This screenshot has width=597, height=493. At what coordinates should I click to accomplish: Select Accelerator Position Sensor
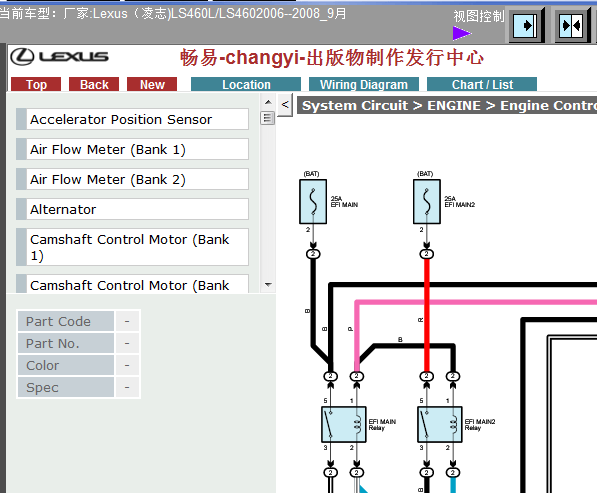tap(132, 119)
